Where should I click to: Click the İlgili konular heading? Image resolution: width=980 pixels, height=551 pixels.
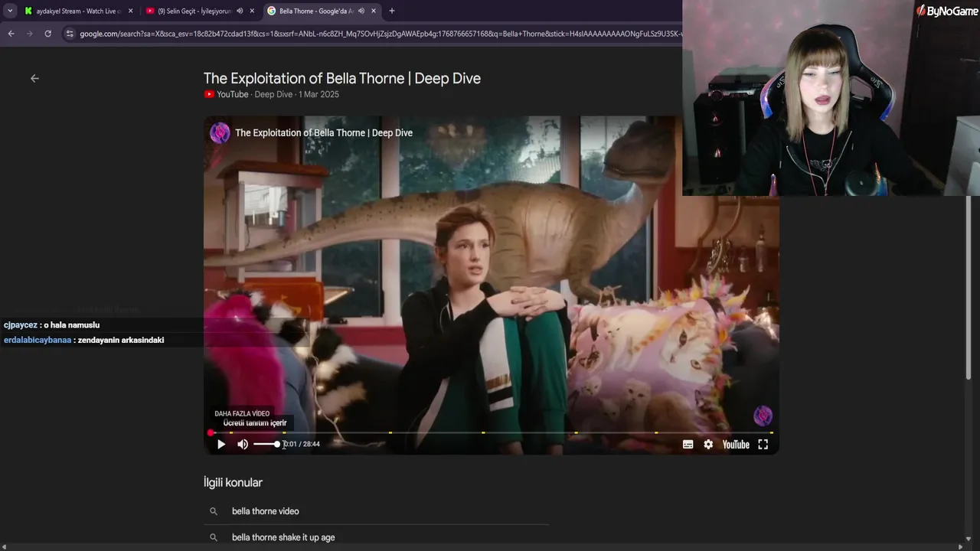point(233,483)
